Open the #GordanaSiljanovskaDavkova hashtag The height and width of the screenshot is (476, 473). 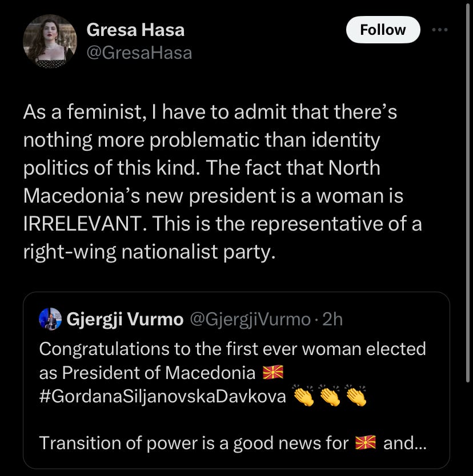pyautogui.click(x=163, y=396)
